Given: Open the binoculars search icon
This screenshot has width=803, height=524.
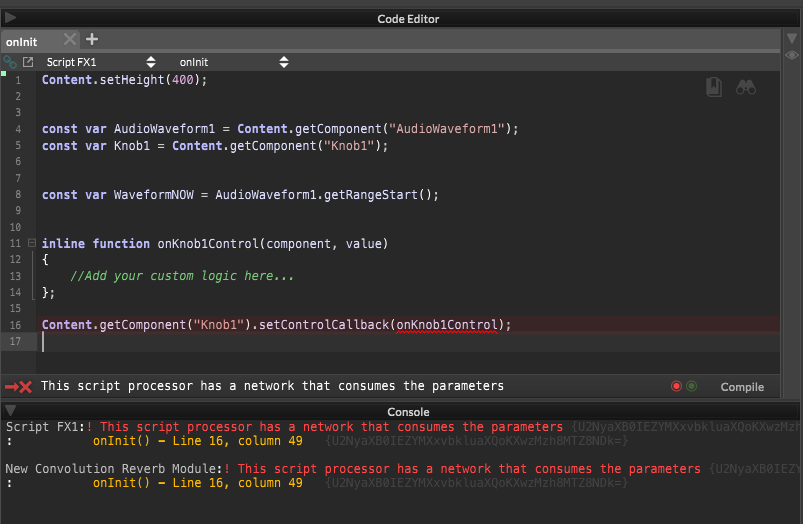Looking at the screenshot, I should click(x=746, y=87).
